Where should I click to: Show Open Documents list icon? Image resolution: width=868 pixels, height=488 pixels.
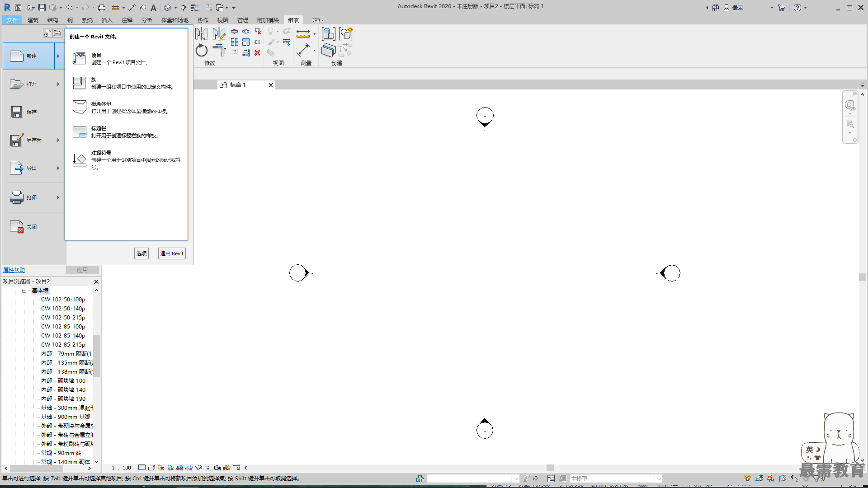click(57, 33)
